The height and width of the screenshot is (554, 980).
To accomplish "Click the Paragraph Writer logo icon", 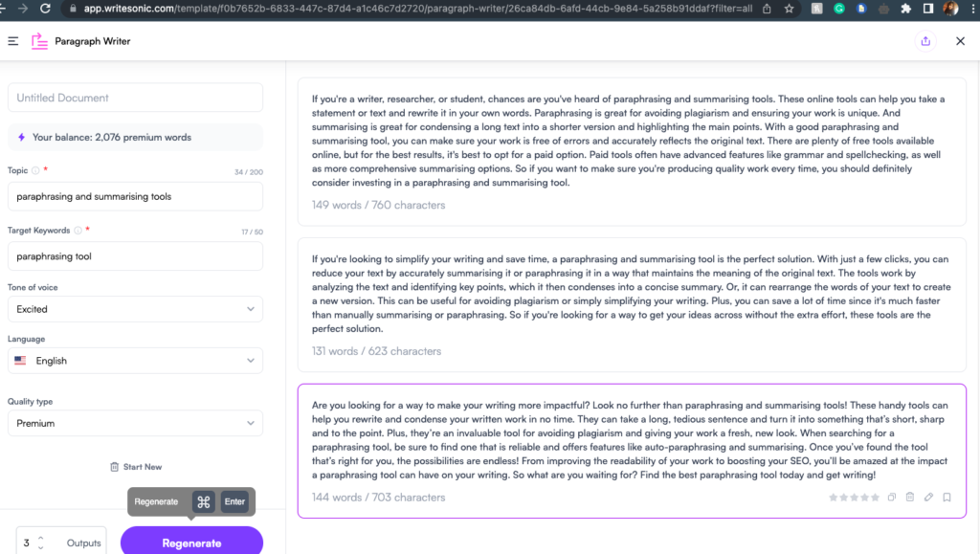I will click(39, 41).
